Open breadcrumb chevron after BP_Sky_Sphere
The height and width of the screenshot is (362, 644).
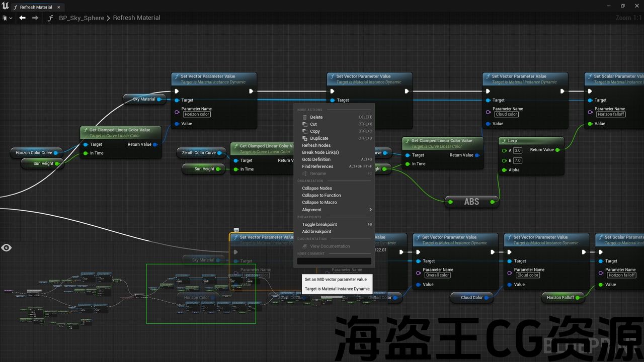[109, 18]
